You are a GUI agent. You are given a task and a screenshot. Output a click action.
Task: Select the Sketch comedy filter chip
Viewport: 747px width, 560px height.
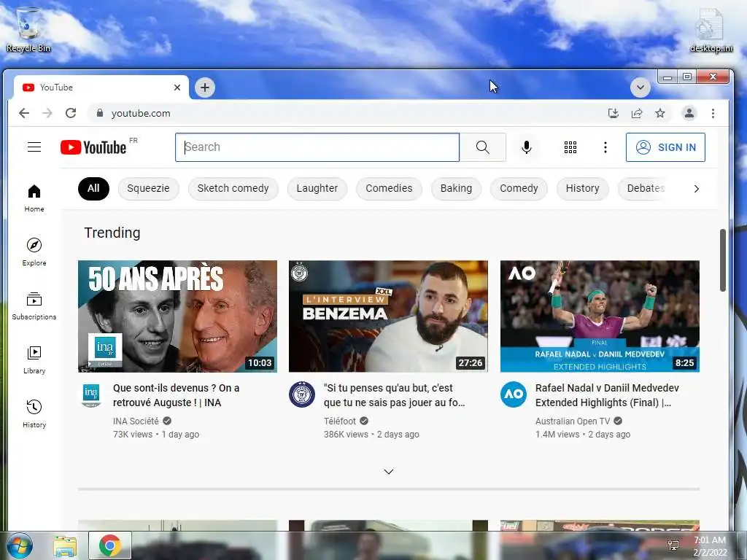pyautogui.click(x=233, y=189)
